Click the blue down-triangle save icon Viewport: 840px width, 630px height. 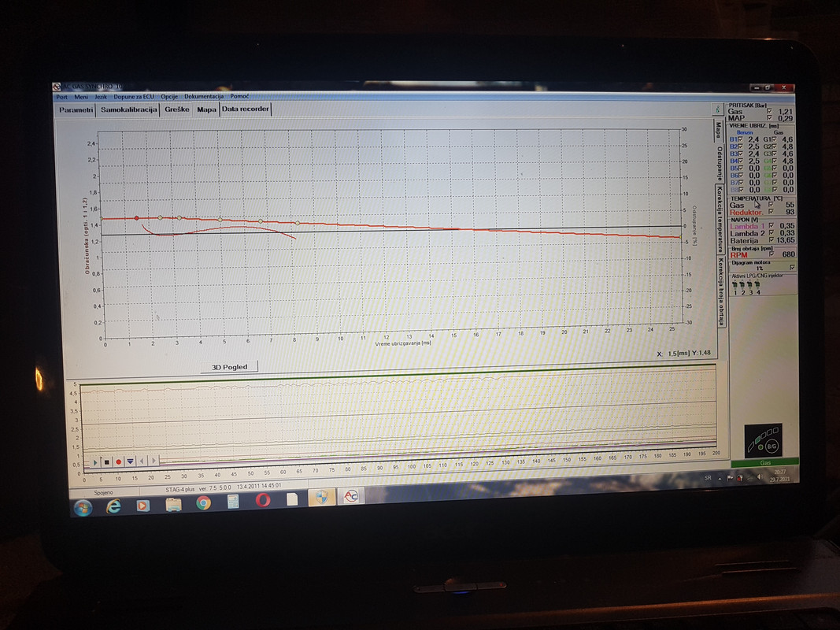click(130, 461)
